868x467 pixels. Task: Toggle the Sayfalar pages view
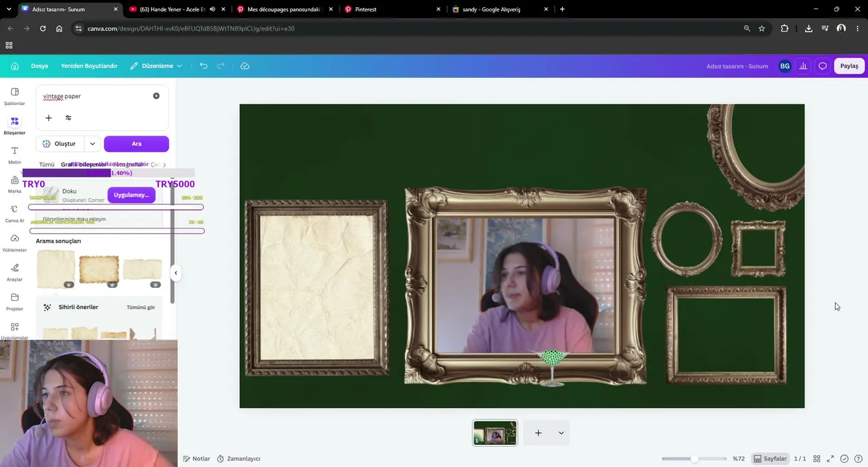tap(770, 459)
